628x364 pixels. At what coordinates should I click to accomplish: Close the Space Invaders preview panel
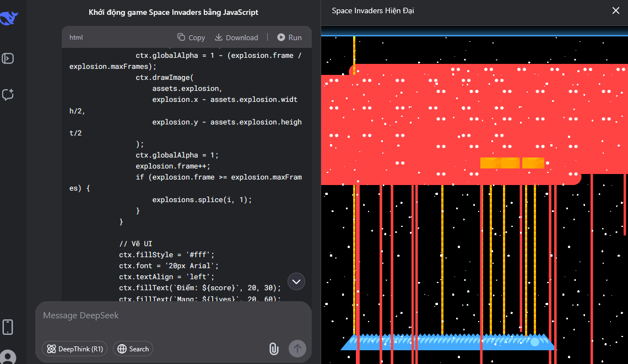tap(615, 11)
